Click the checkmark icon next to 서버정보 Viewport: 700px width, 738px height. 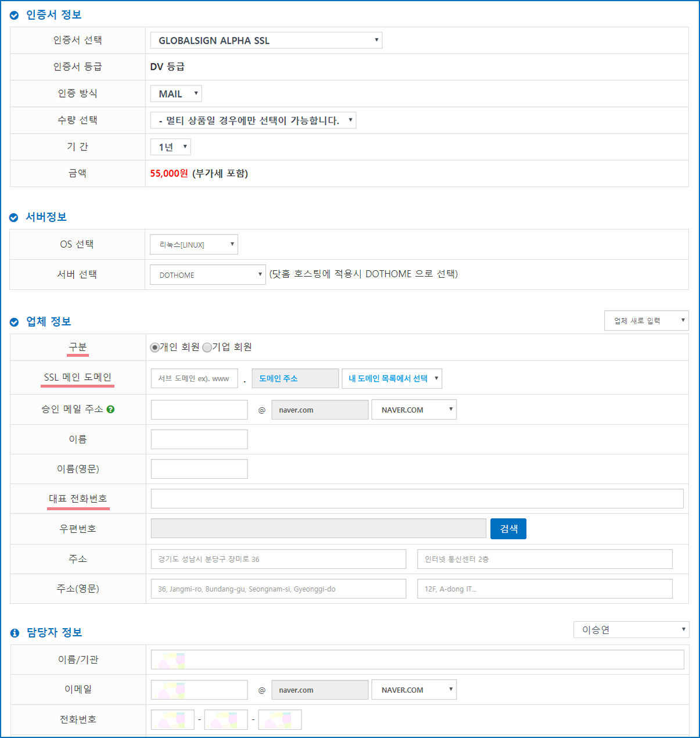[x=14, y=218]
